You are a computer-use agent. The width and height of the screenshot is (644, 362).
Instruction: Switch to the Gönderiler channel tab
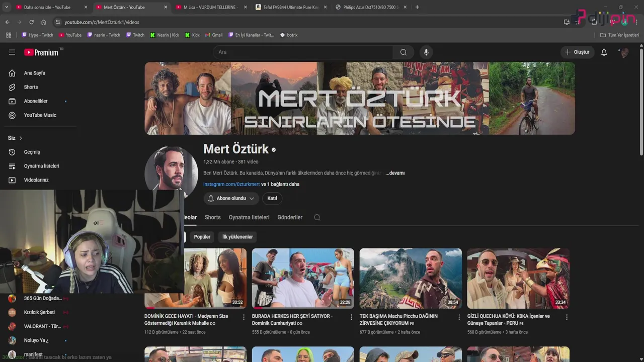[290, 217]
